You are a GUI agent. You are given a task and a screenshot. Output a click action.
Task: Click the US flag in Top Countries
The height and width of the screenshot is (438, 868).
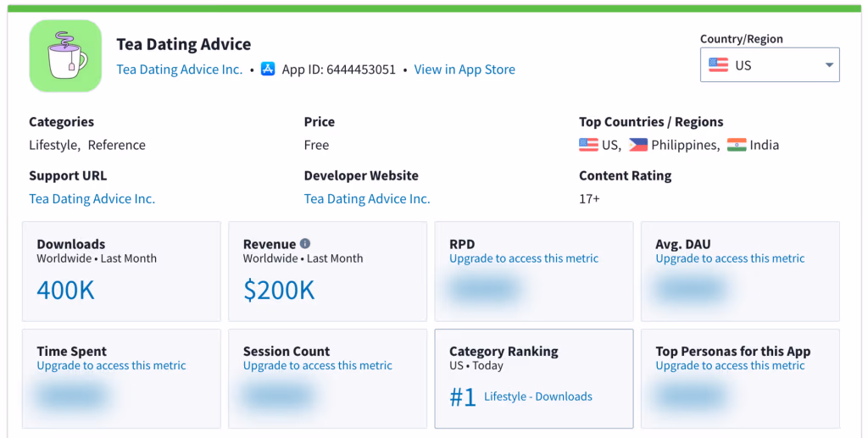click(x=588, y=145)
